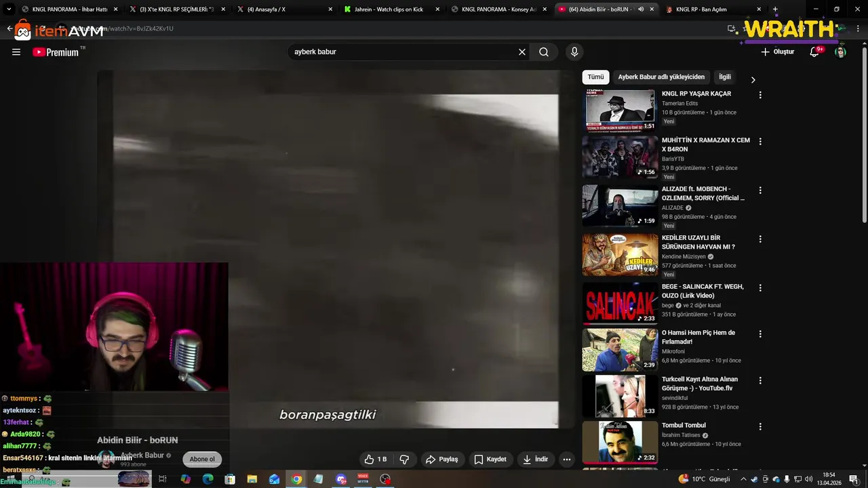This screenshot has height=488, width=868.
Task: Select the Tümü filter chip
Action: pyautogui.click(x=595, y=77)
